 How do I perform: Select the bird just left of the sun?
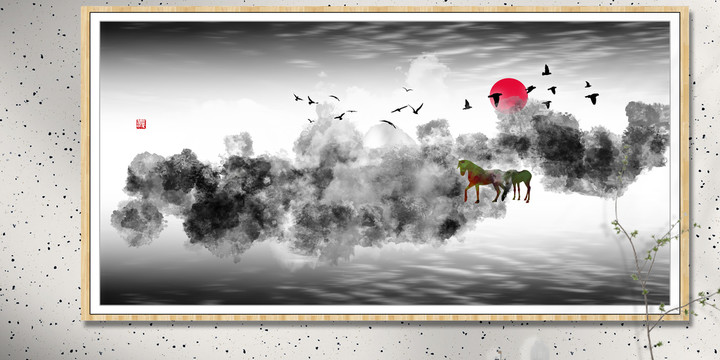tap(467, 105)
